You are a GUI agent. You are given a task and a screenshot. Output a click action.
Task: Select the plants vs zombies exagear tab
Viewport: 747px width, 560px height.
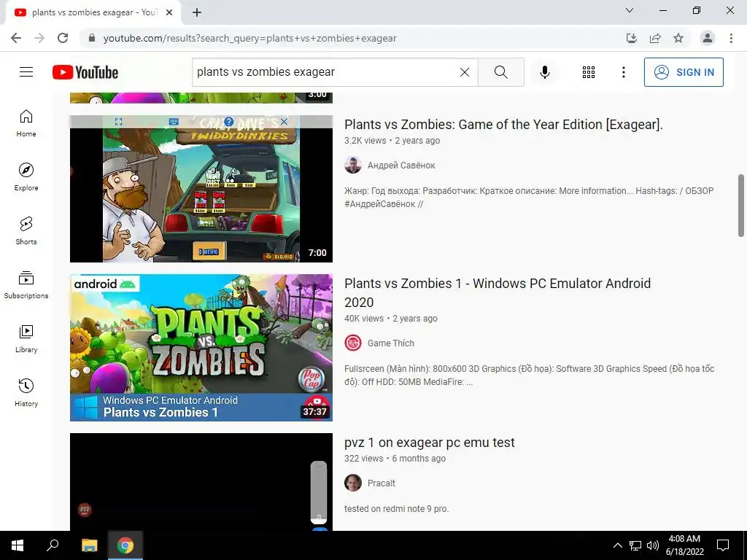[x=93, y=13]
